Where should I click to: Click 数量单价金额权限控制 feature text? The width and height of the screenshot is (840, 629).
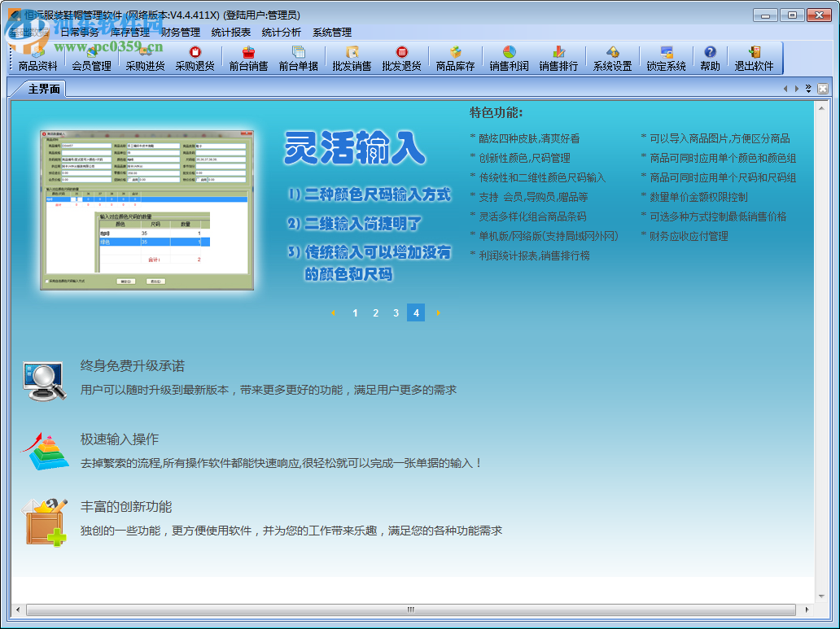coord(698,197)
